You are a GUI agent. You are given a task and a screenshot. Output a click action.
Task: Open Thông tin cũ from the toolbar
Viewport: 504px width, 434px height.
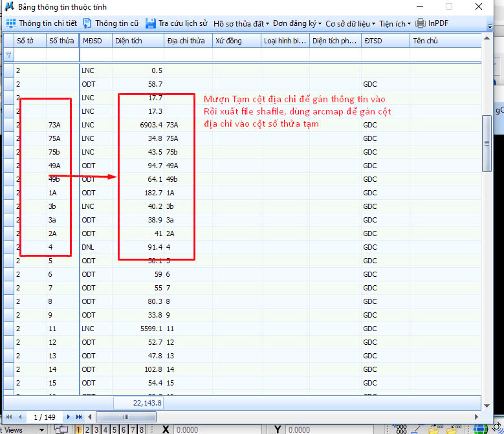110,23
